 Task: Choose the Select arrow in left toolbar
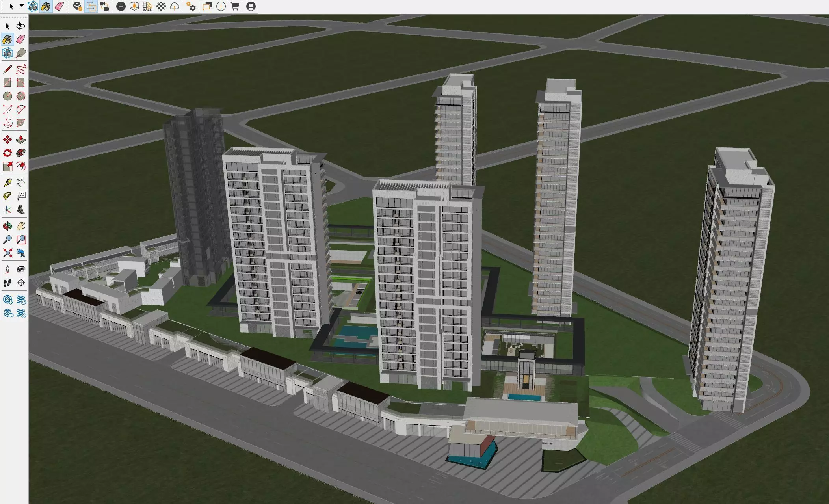[7, 26]
